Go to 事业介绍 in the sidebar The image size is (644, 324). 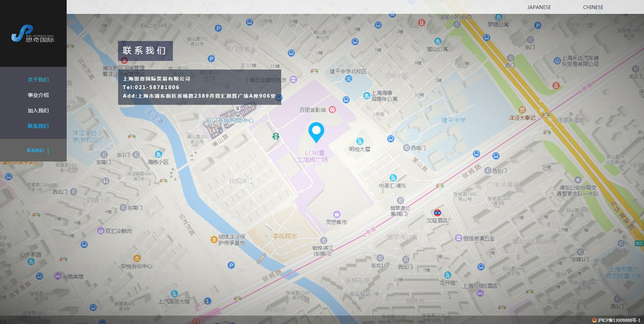pos(38,95)
